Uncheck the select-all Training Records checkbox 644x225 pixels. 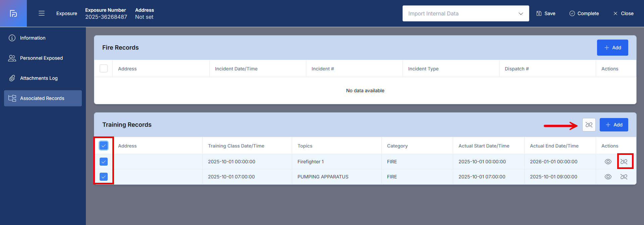[x=104, y=146]
